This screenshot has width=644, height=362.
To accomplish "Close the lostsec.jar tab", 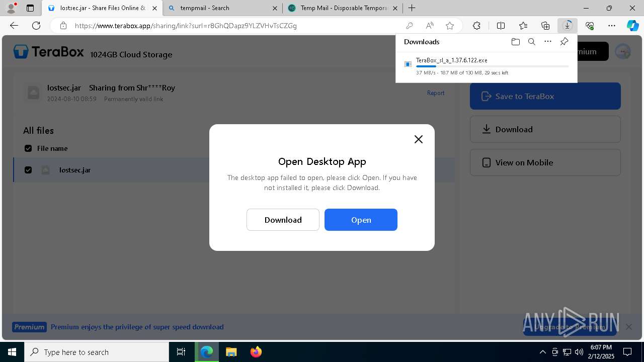I will [154, 8].
